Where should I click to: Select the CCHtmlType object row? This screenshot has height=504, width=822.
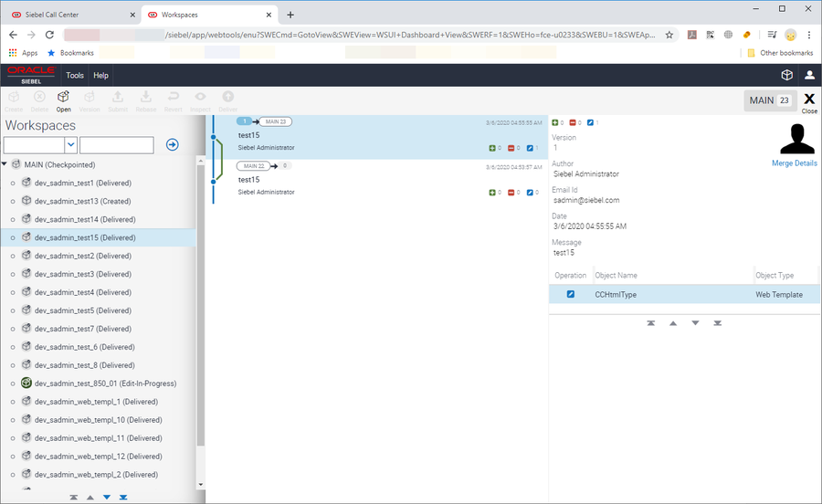(x=684, y=294)
